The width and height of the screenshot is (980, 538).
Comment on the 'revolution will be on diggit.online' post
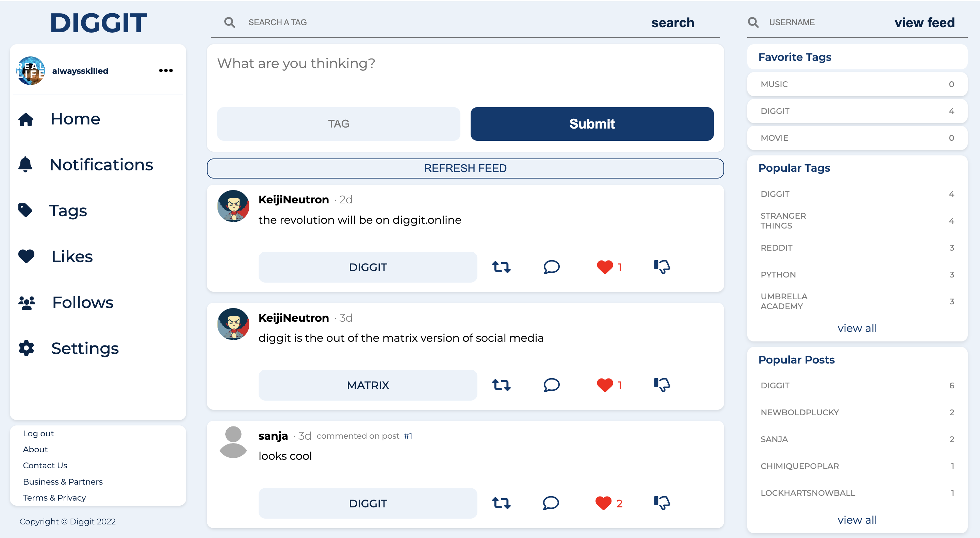(x=551, y=267)
